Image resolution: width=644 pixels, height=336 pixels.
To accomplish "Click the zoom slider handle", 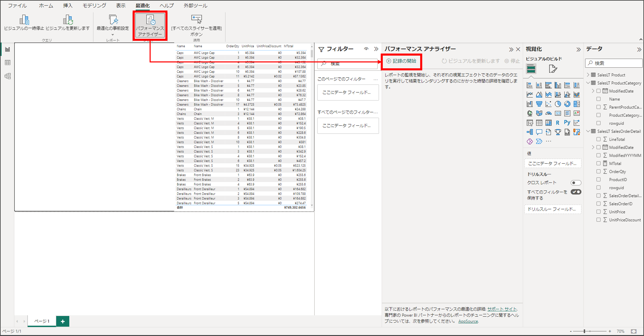I will pyautogui.click(x=585, y=331).
